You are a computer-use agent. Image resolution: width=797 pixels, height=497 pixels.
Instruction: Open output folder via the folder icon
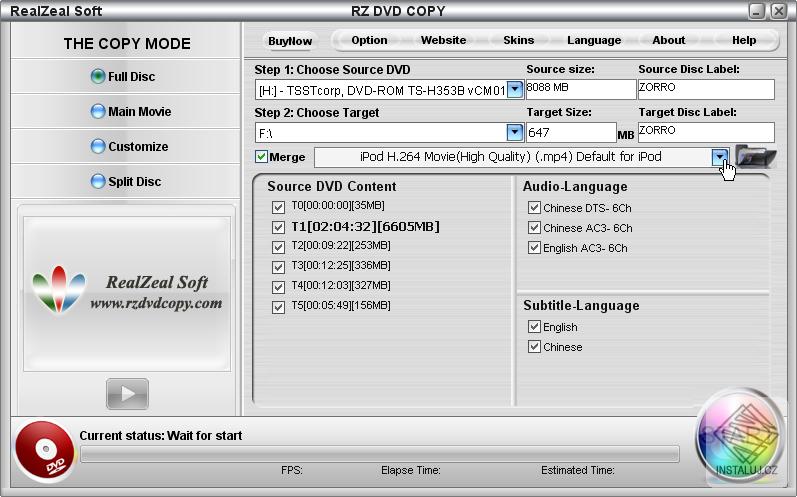tap(755, 156)
